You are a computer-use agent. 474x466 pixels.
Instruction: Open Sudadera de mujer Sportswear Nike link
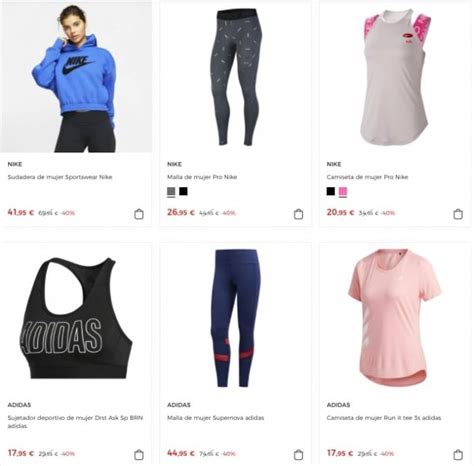pos(60,177)
